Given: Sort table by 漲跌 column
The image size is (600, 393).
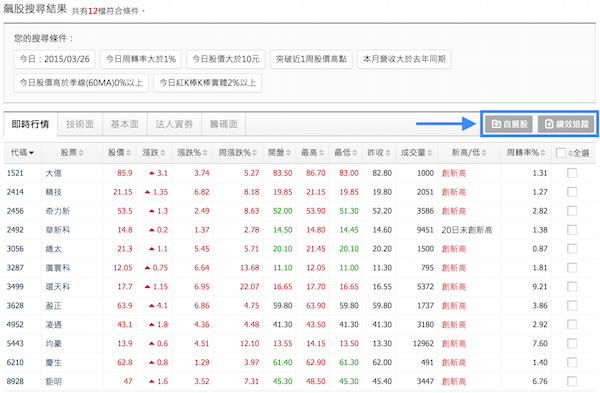Looking at the screenshot, I should [x=154, y=153].
